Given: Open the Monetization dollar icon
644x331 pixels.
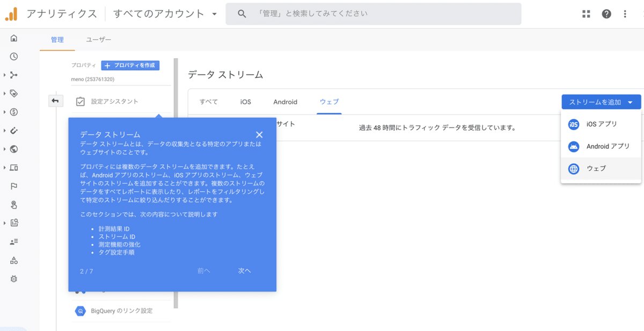Looking at the screenshot, I should point(14,112).
